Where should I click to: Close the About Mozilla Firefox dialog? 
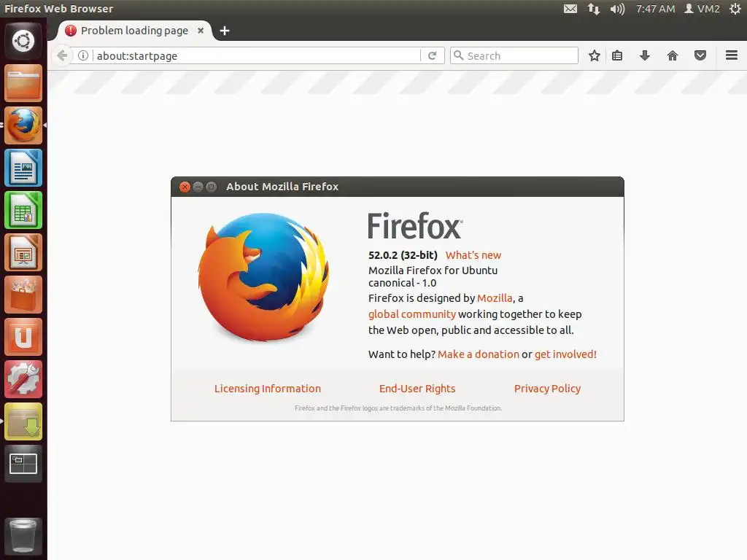tap(185, 187)
